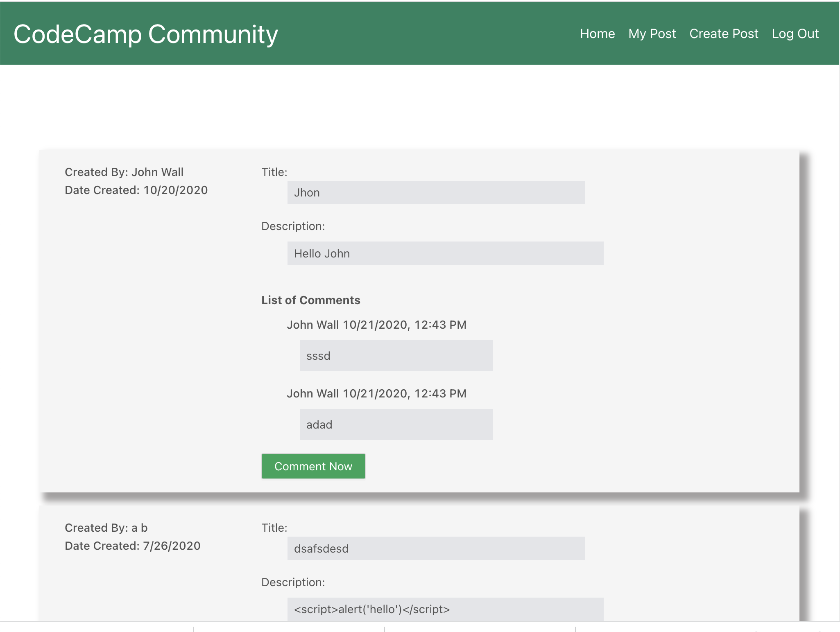Click the Description label in first post

pos(293,226)
